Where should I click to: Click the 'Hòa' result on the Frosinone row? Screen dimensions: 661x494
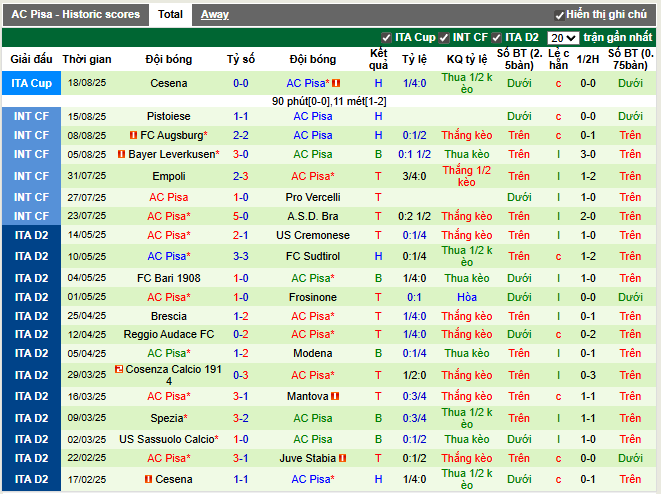coord(467,297)
